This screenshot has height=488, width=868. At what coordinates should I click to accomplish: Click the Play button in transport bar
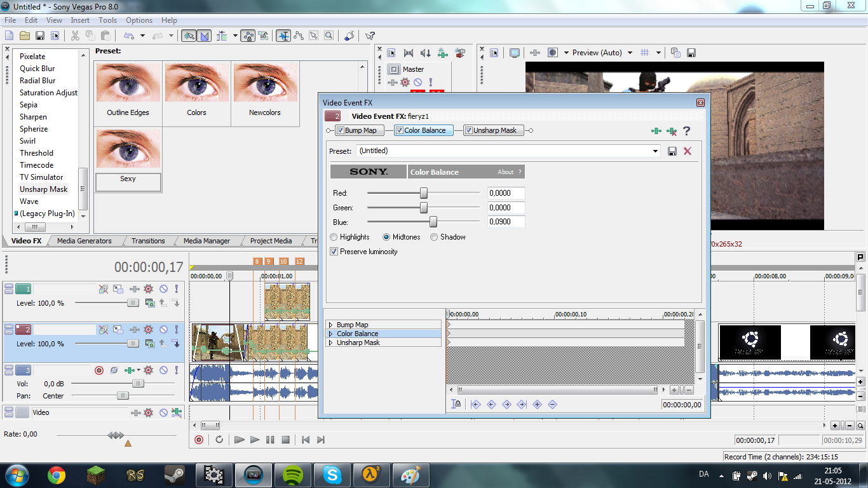point(255,440)
